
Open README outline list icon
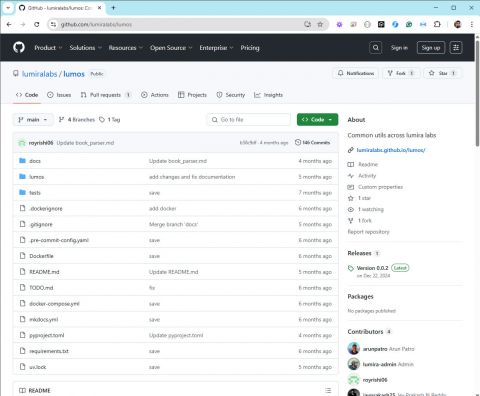point(328,390)
